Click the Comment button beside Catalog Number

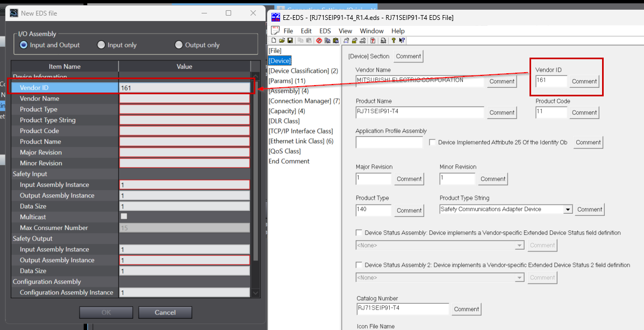point(467,309)
